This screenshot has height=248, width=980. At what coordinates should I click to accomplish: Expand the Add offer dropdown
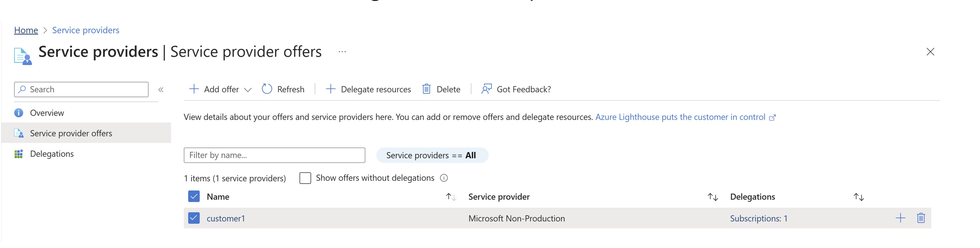coord(248,90)
